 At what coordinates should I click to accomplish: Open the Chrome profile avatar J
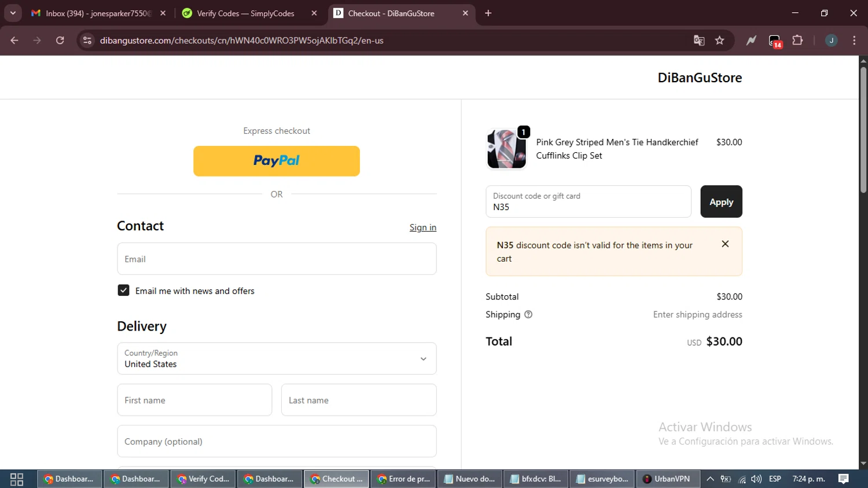(x=831, y=41)
